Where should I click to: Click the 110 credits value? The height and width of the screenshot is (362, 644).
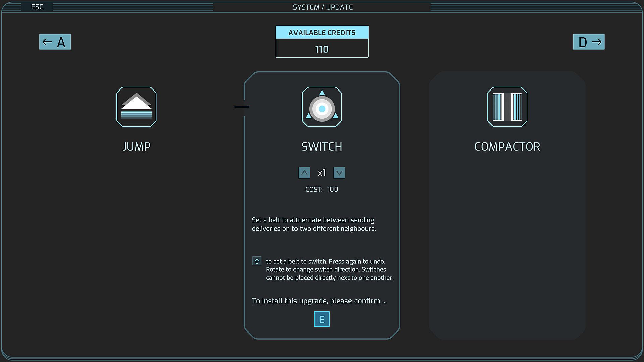(x=322, y=49)
